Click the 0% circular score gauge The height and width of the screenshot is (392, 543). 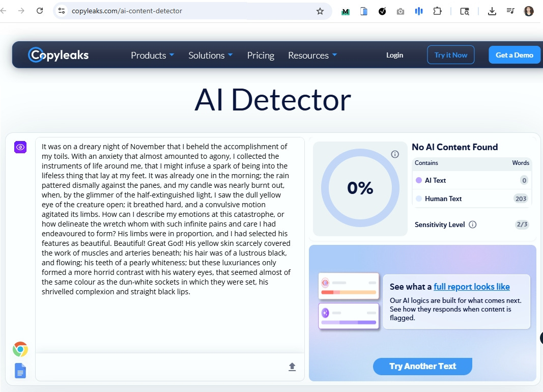click(360, 188)
